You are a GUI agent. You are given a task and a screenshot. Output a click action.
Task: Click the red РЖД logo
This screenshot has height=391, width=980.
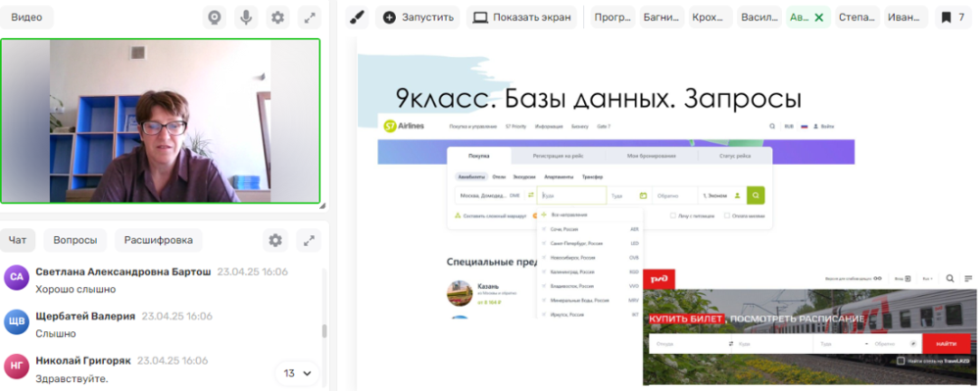click(659, 278)
